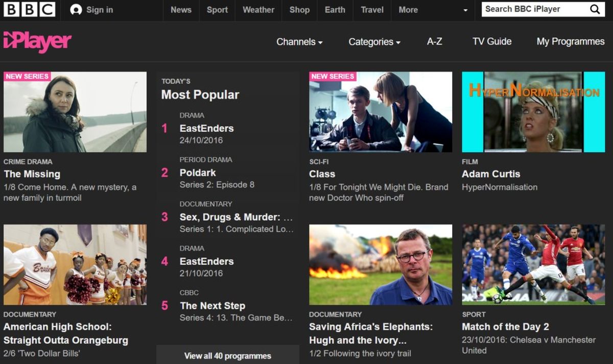613x364 pixels.
Task: Click rank number 5 in Most Popular
Action: pos(164,306)
